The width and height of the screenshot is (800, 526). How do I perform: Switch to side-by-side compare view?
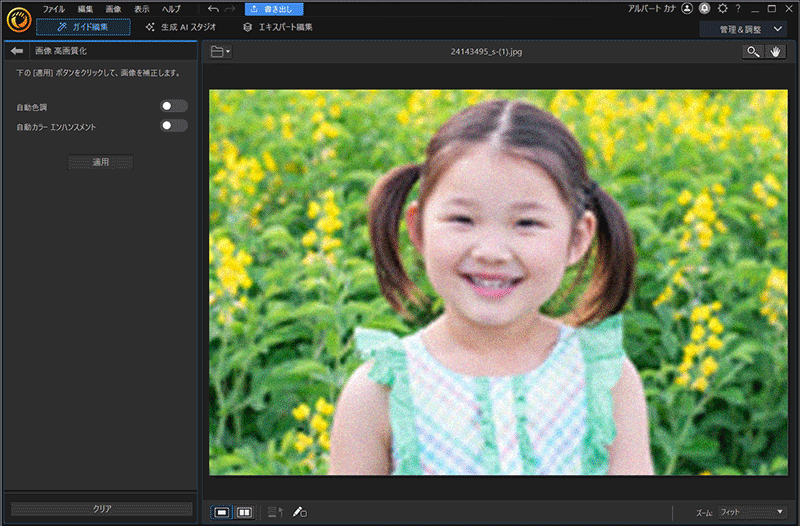pyautogui.click(x=244, y=512)
